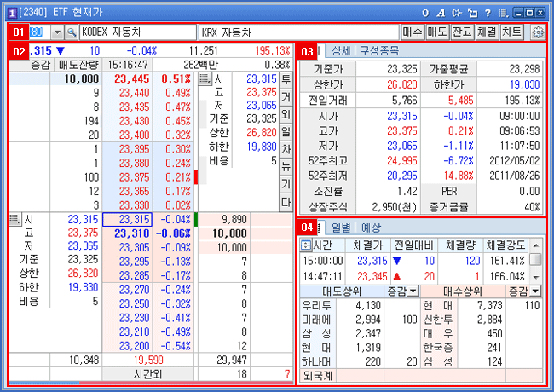Toggle the 차 side button
The height and width of the screenshot is (392, 554).
coord(286,148)
